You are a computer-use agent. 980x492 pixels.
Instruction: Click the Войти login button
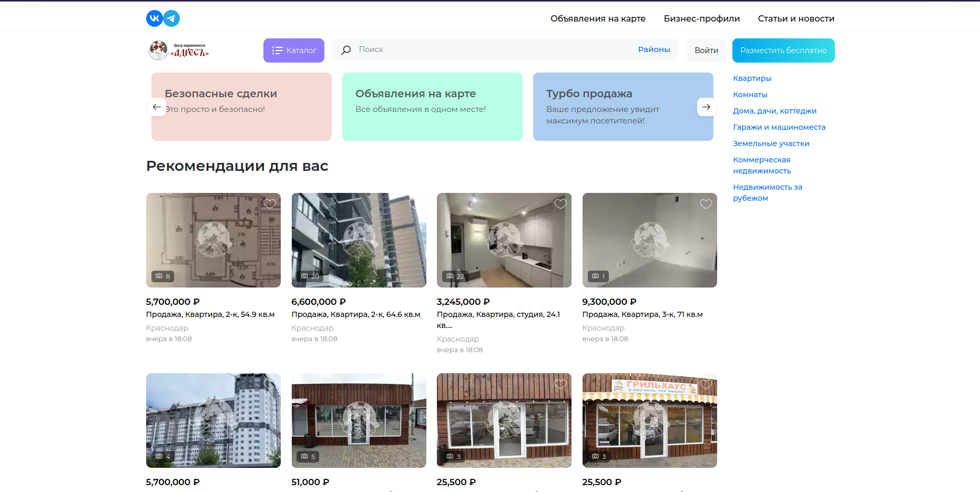tap(706, 50)
